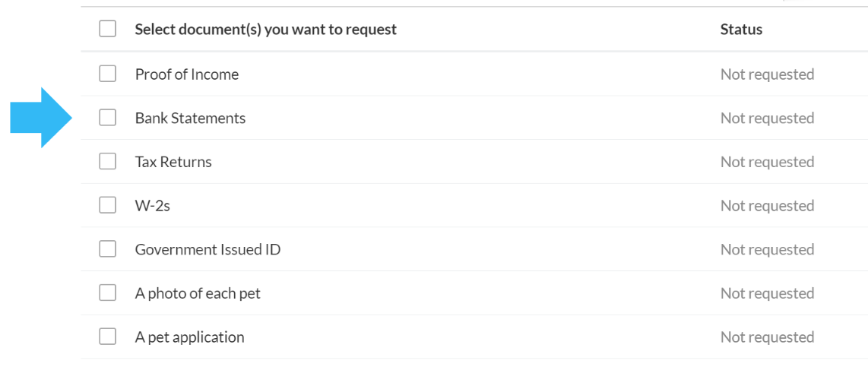Check the select-all documents header checkbox
The image size is (868, 370).
pyautogui.click(x=107, y=29)
